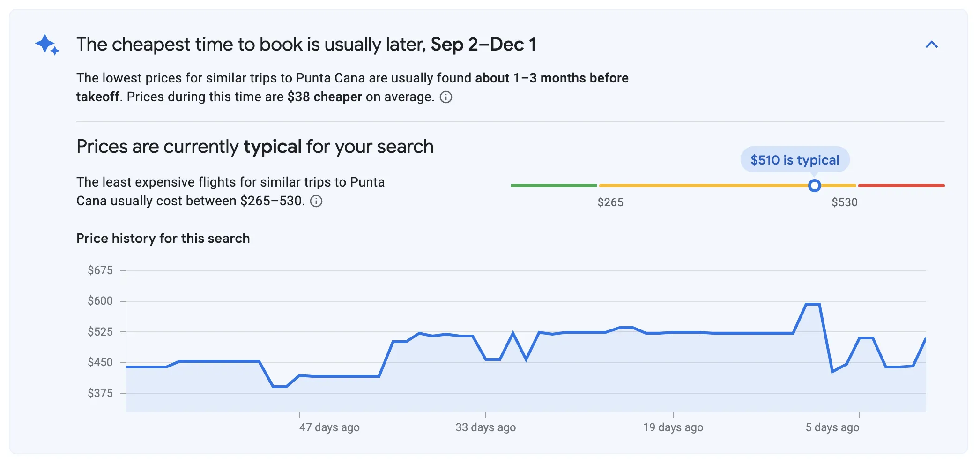This screenshot has height=464, width=980.
Task: Click the "19 days ago" axis label
Action: pos(673,427)
